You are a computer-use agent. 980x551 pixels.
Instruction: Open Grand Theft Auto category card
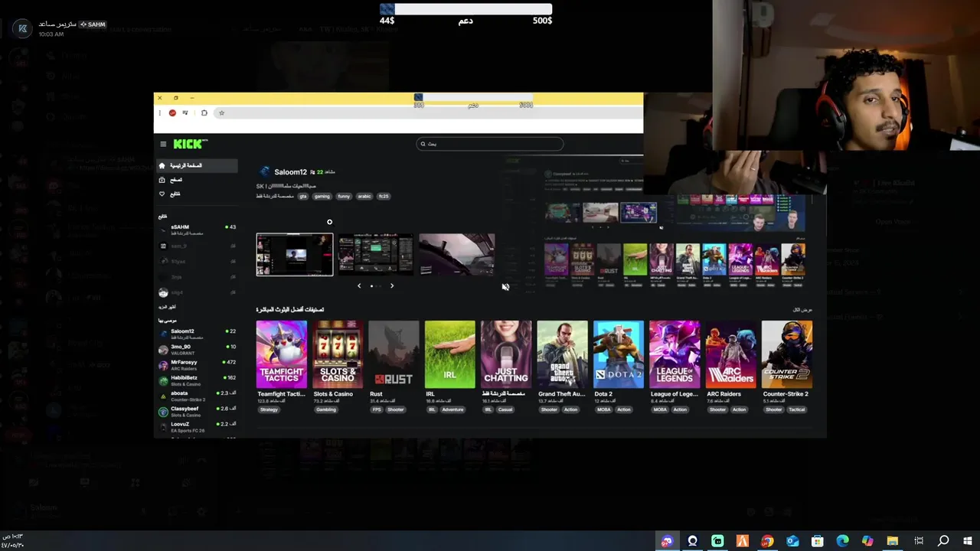(x=563, y=354)
